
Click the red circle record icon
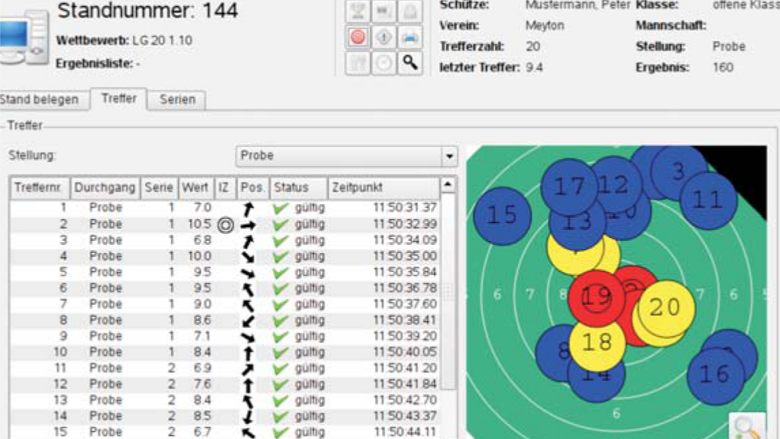(x=358, y=37)
